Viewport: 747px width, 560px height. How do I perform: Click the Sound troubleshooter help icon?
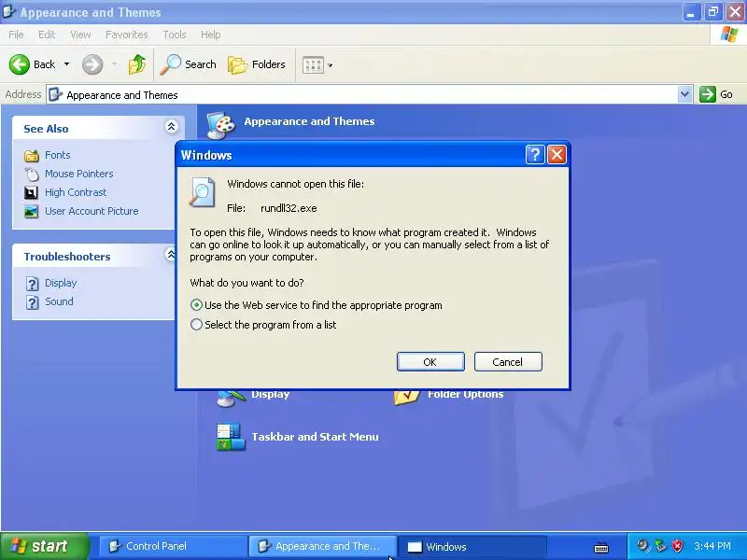click(x=32, y=302)
